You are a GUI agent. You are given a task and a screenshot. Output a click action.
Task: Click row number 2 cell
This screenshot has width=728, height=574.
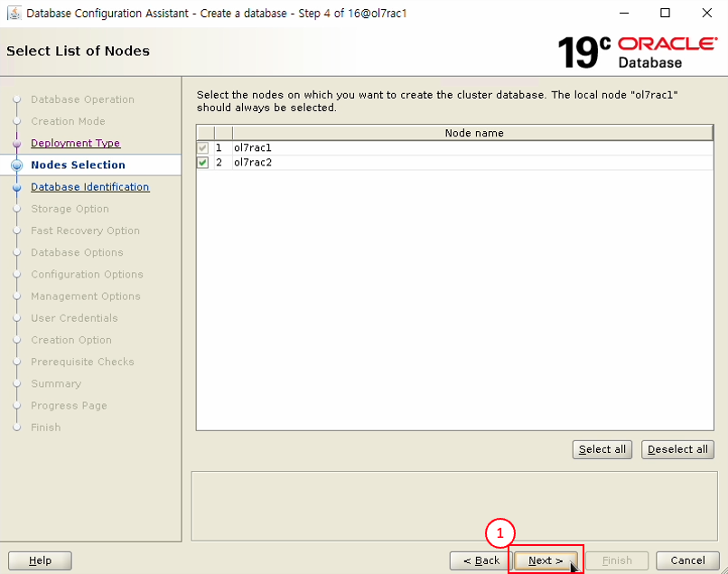coord(223,163)
